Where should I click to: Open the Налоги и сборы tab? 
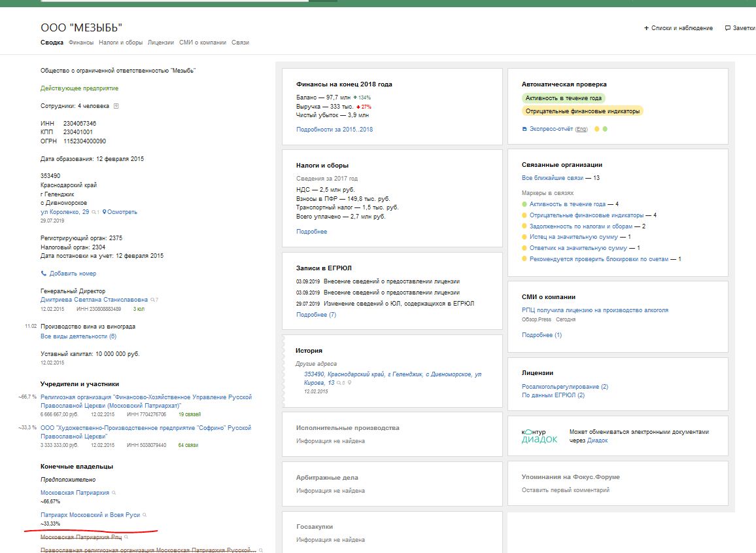coord(120,43)
